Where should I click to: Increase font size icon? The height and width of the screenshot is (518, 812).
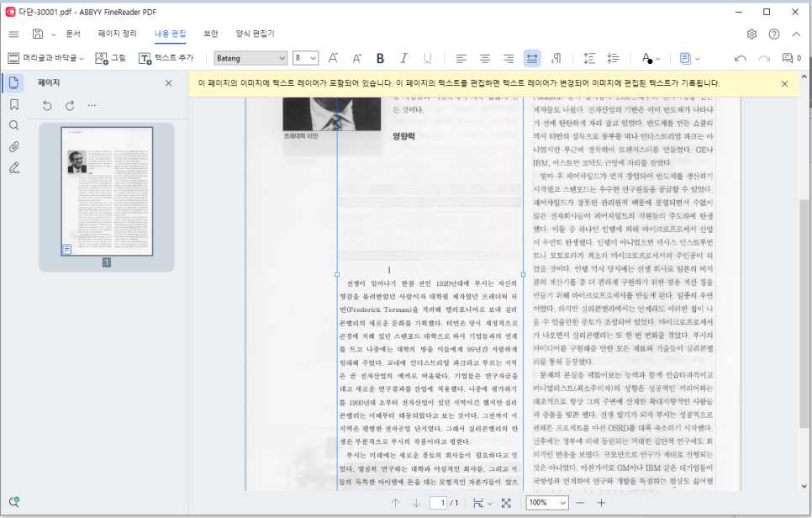pos(333,58)
